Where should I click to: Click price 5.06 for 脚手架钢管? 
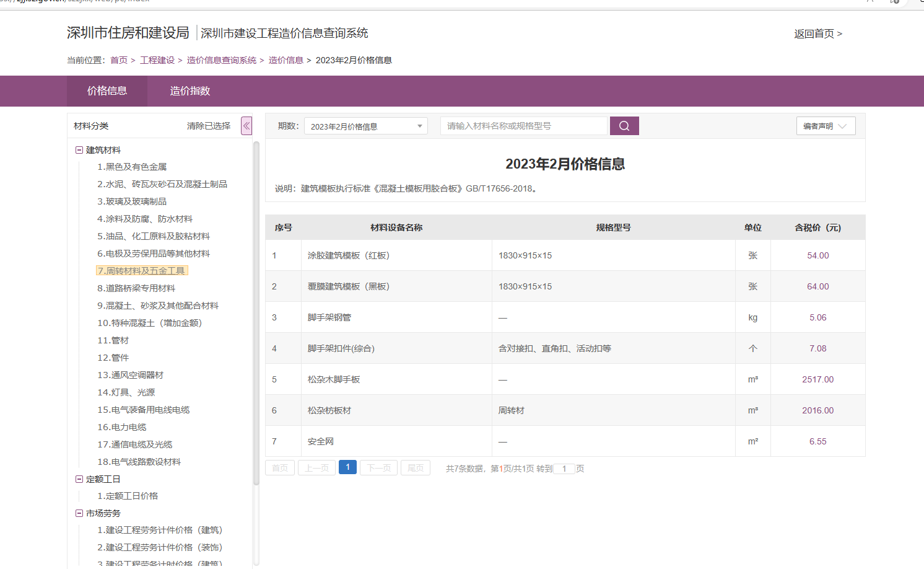pos(818,317)
